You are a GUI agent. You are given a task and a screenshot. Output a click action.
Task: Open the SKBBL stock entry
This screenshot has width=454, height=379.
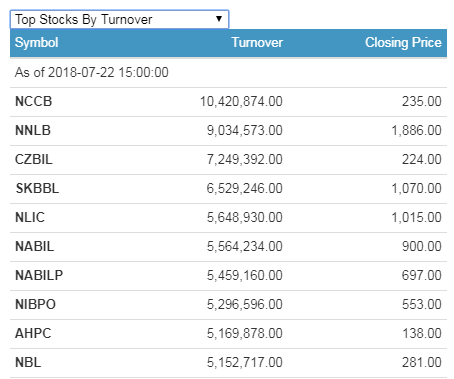tap(37, 188)
